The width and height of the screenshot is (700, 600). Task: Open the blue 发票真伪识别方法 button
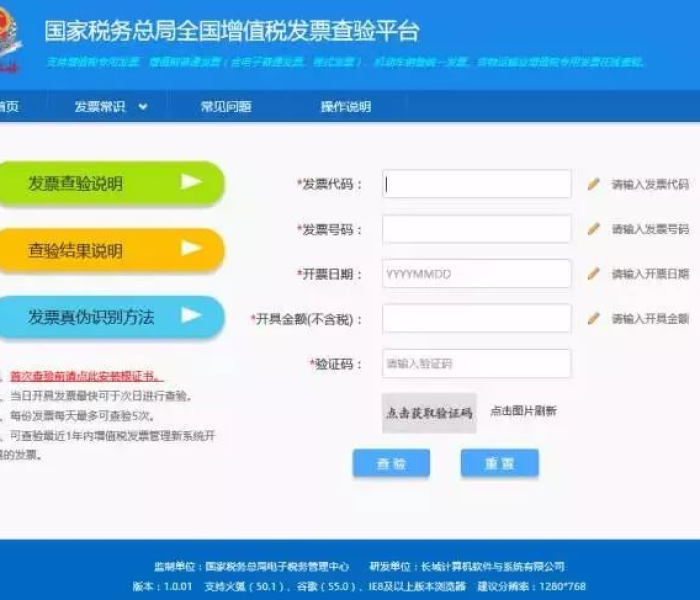coord(111,317)
